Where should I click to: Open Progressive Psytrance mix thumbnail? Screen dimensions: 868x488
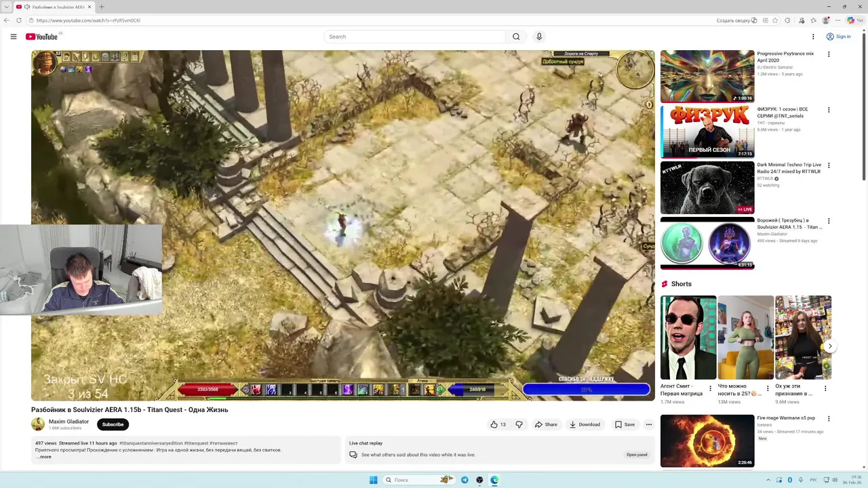707,76
